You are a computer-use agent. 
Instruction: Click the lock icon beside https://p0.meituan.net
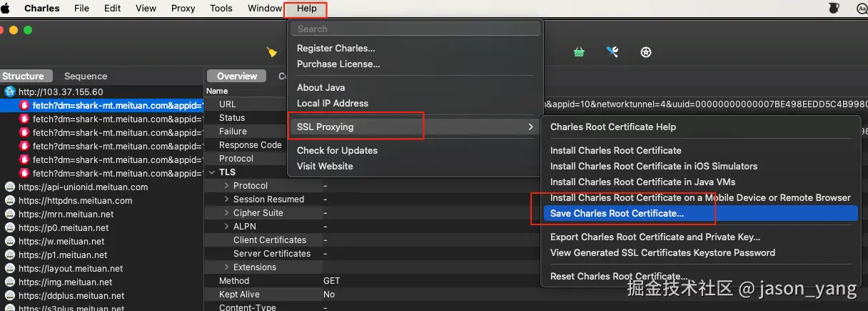pyautogui.click(x=10, y=228)
